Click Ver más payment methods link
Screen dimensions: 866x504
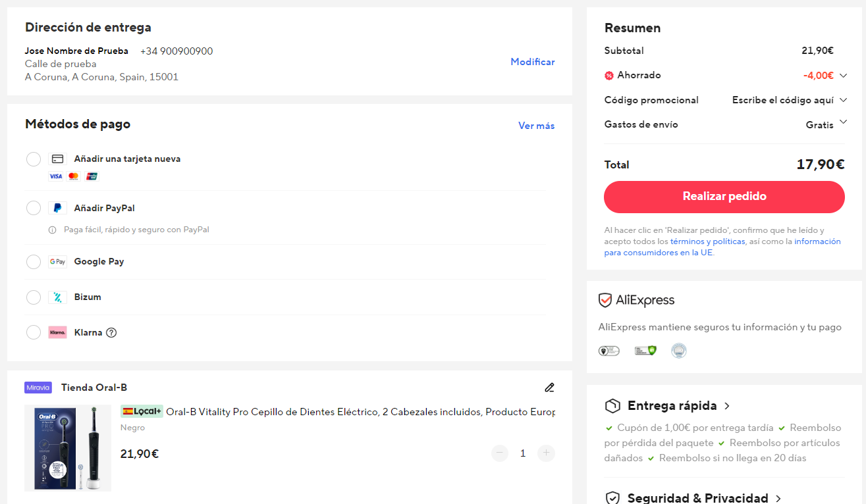pyautogui.click(x=537, y=126)
